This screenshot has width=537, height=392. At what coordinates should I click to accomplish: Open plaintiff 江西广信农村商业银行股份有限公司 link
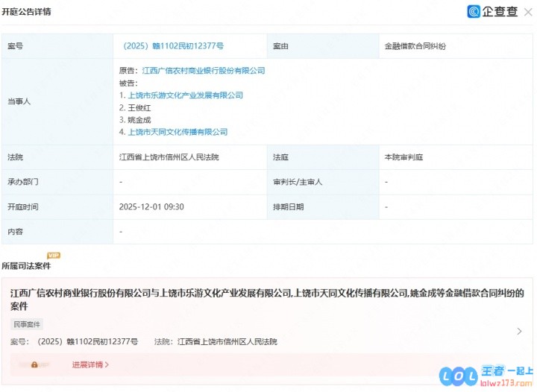tap(204, 71)
